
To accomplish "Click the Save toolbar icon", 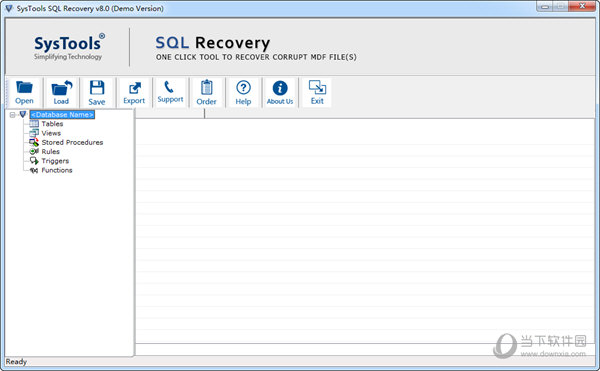I will point(97,93).
